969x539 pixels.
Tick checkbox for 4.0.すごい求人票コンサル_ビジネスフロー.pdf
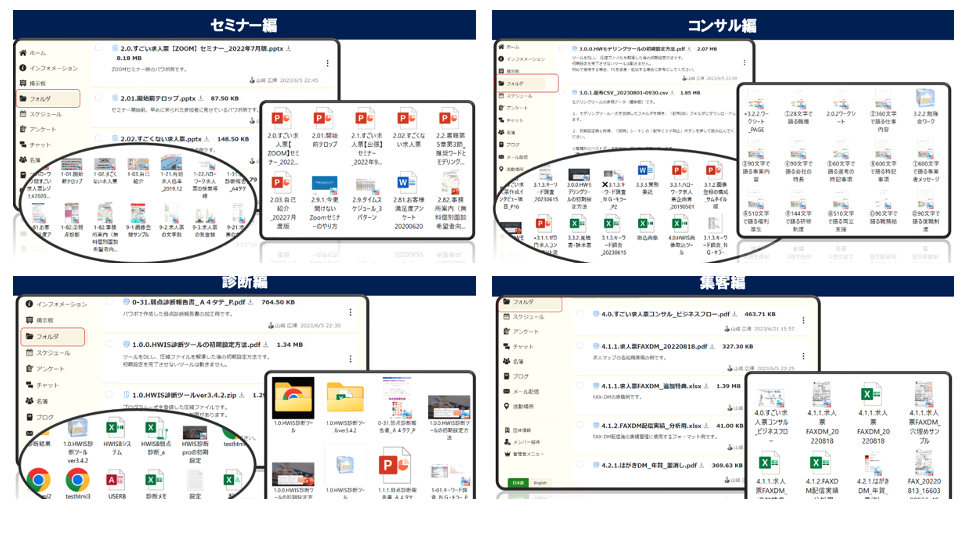coord(580,313)
